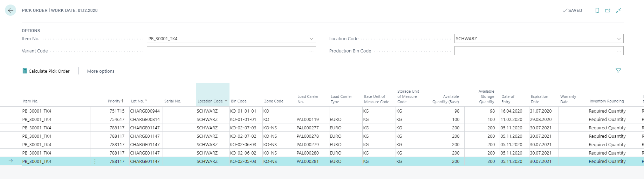Click the Load Carrier No. column header
This screenshot has height=179, width=644.
click(x=308, y=99)
